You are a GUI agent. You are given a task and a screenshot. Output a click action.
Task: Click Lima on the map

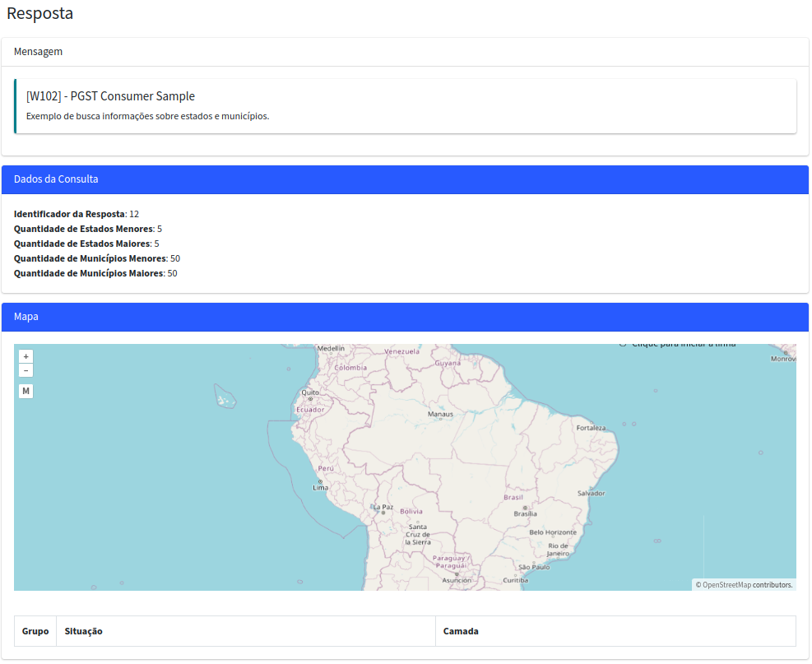320,486
